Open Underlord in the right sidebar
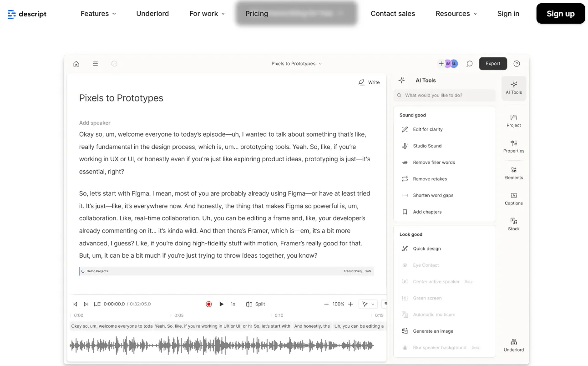 [514, 345]
